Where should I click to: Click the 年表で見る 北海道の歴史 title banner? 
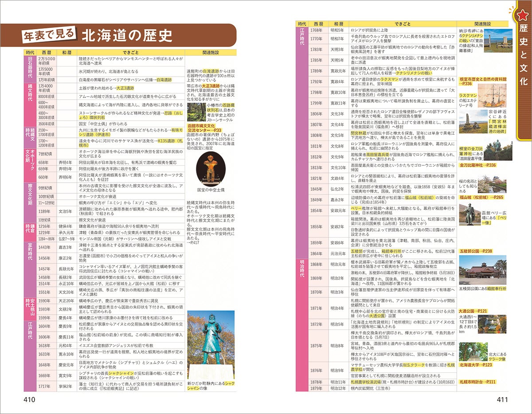click(x=89, y=35)
